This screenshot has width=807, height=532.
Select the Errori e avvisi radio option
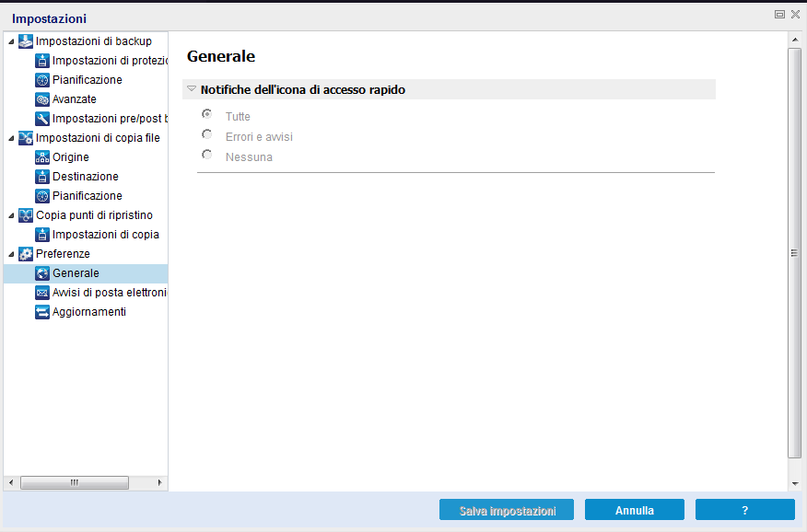[207, 134]
